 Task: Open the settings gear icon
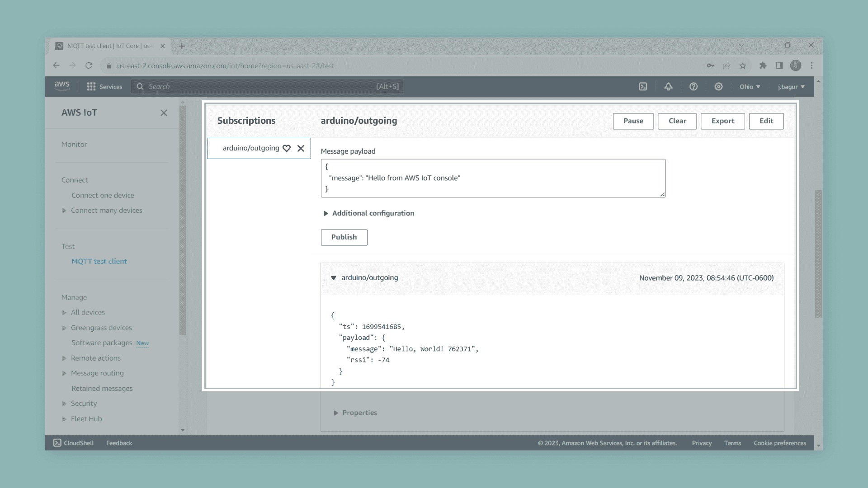tap(719, 87)
